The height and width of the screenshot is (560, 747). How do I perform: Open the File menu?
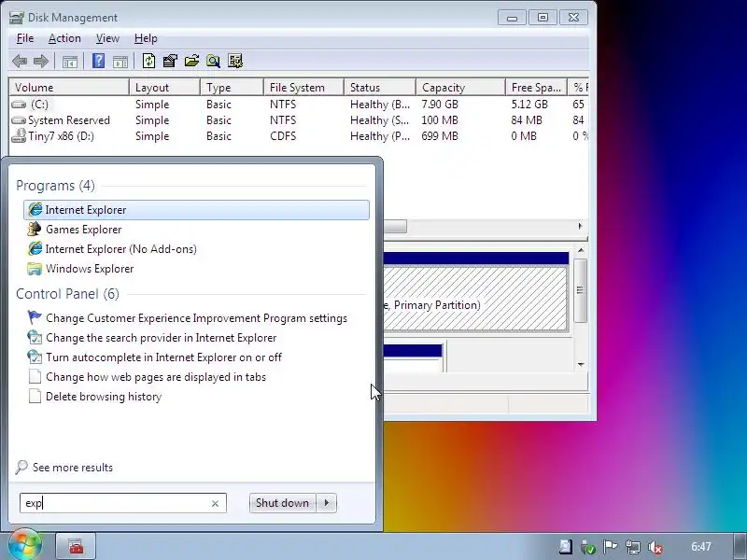point(25,38)
